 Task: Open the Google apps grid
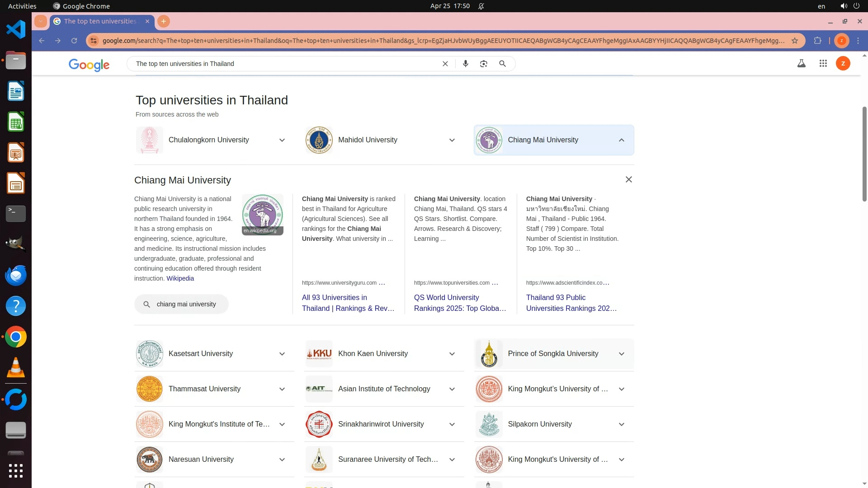click(x=823, y=64)
